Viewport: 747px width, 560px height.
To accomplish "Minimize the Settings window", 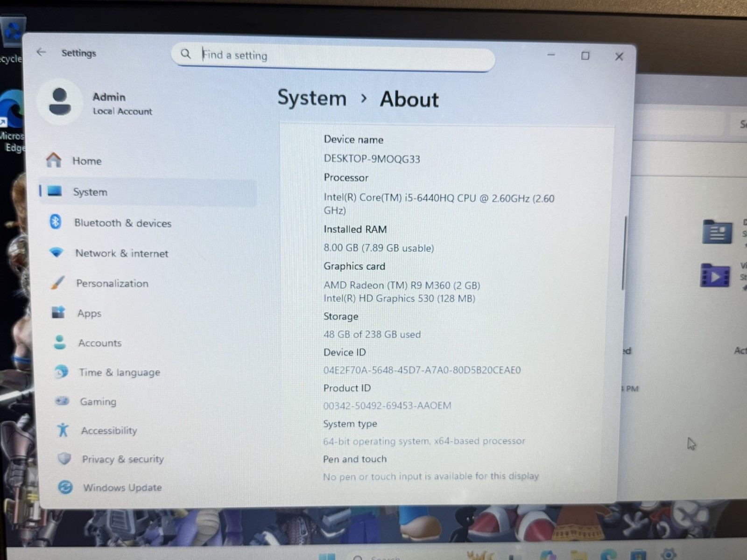I will pos(551,55).
